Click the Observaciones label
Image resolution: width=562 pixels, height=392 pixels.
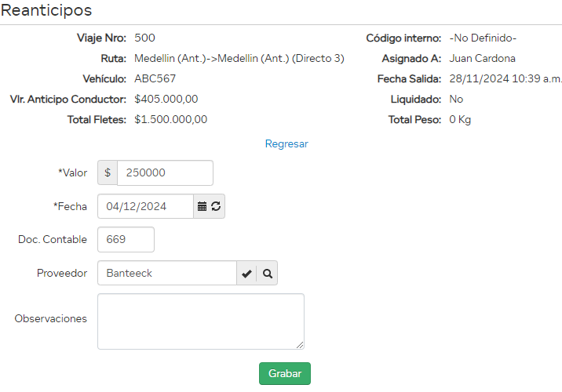tap(51, 318)
